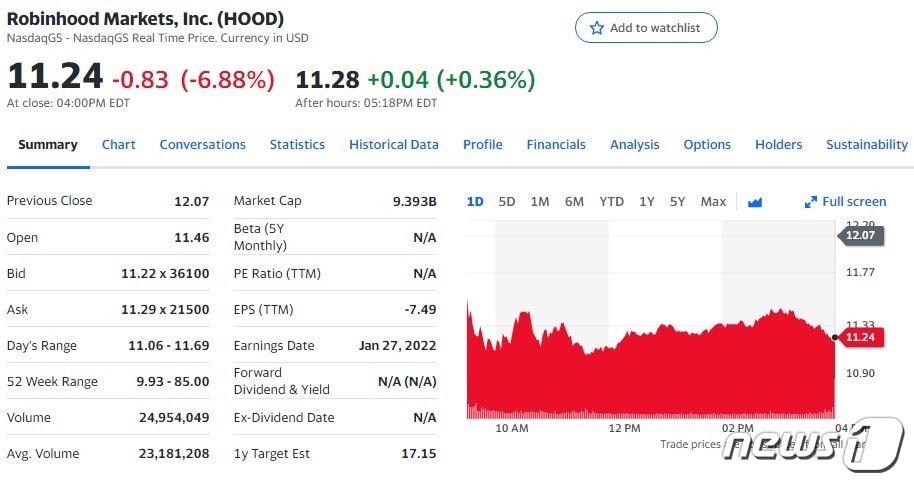The image size is (914, 484).
Task: Open the Sustainability tab
Action: [866, 144]
